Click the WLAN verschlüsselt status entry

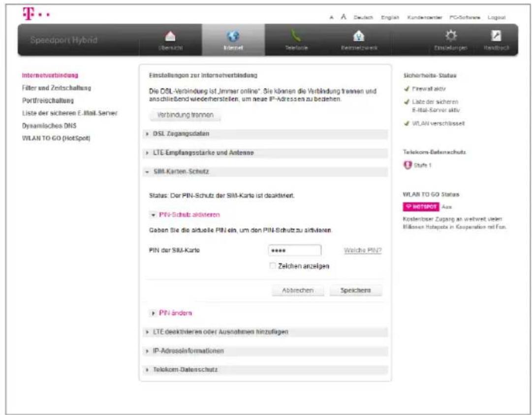pyautogui.click(x=434, y=124)
